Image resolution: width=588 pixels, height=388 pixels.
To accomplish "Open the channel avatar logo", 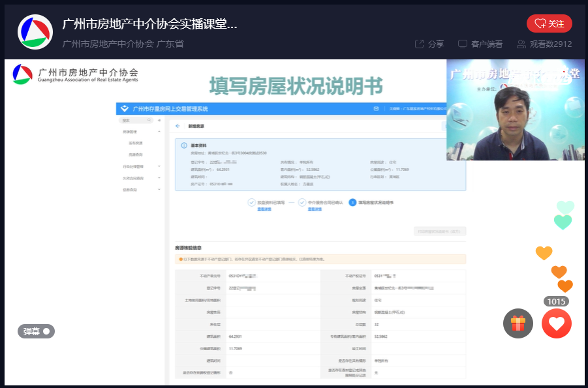I will pos(35,32).
